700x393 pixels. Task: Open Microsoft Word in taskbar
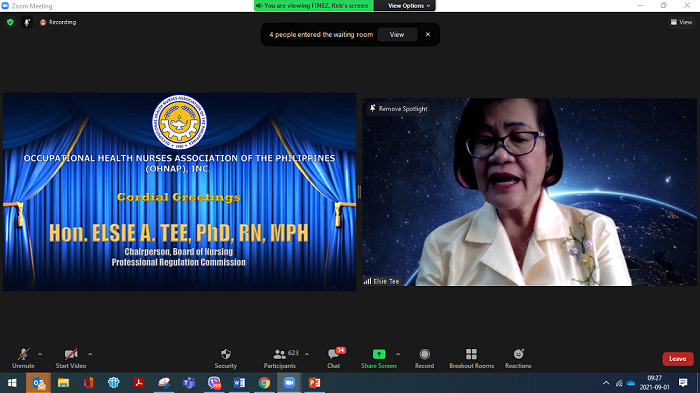coord(239,383)
